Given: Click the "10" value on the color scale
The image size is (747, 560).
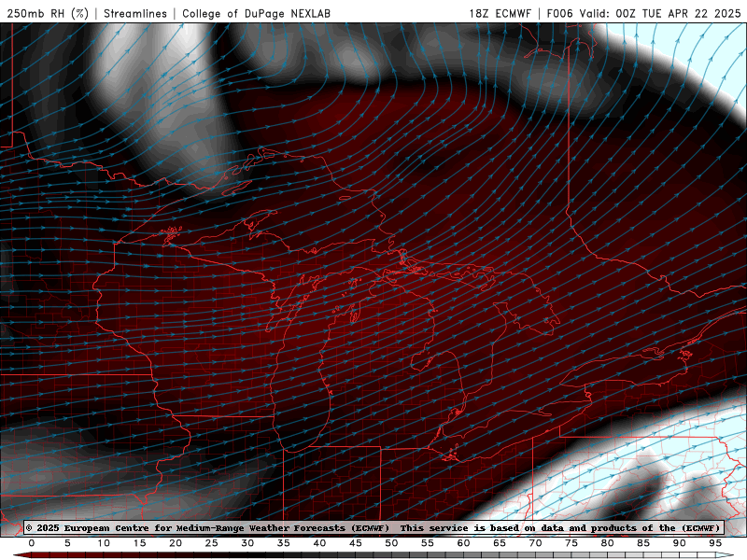Looking at the screenshot, I should click(x=104, y=543).
